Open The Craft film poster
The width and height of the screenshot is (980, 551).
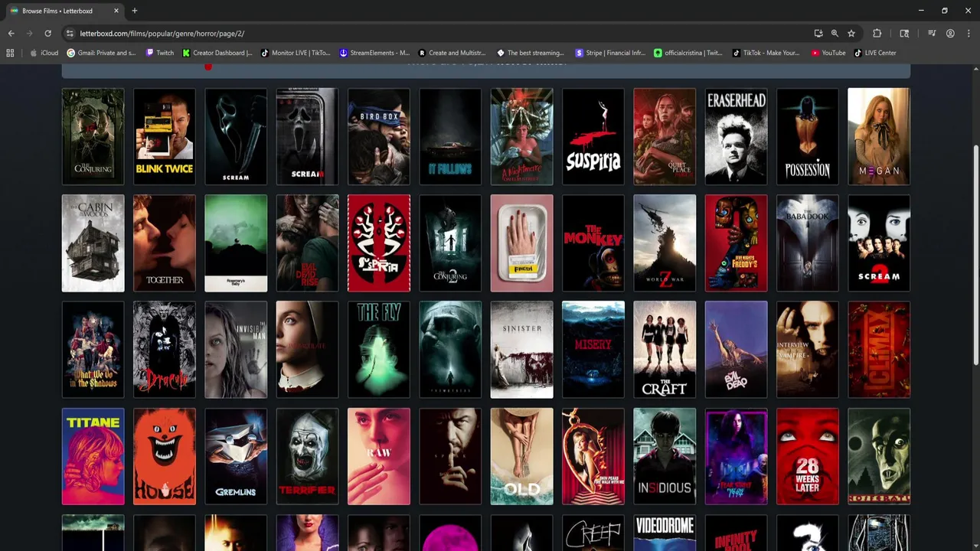pos(665,350)
